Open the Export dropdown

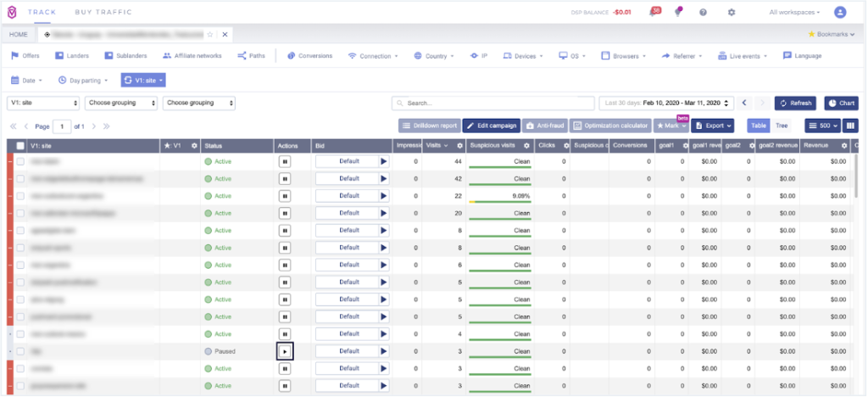pos(713,126)
